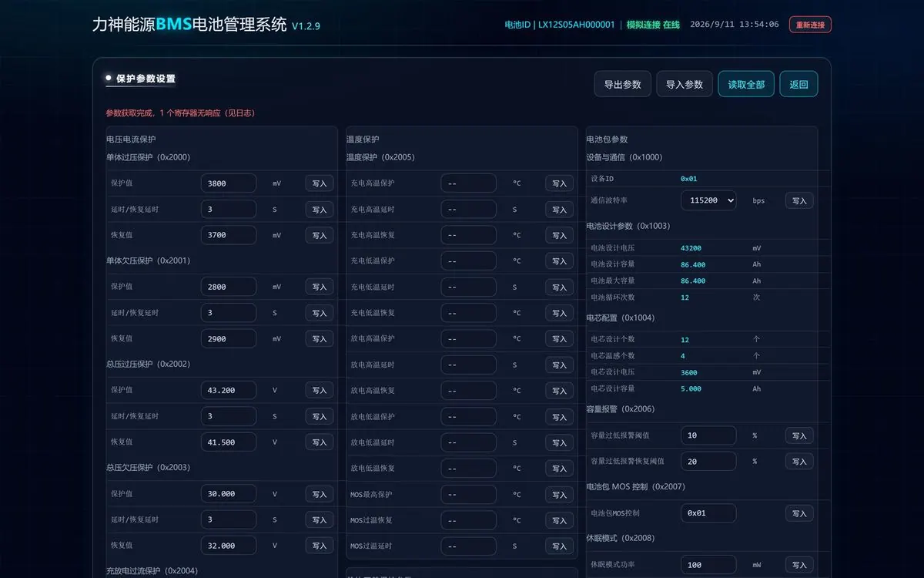
Task: Click 写入 for MOS最高保护
Action: [x=560, y=494]
